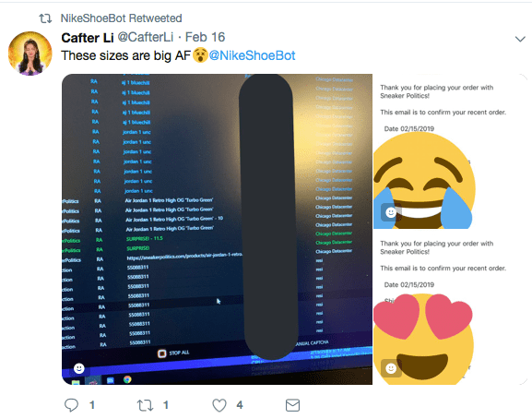The image size is (532, 419).
Task: Click Chrome icon in the pictured taskbar
Action: [x=127, y=379]
